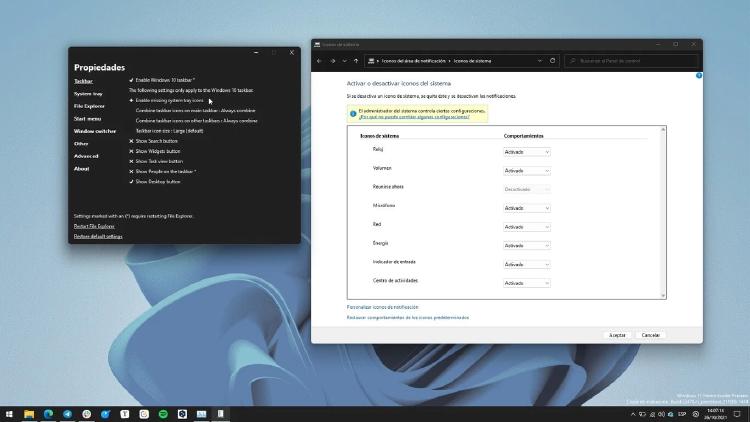
Task: Launch Microsoft Edge from the taskbar
Action: [x=47, y=413]
